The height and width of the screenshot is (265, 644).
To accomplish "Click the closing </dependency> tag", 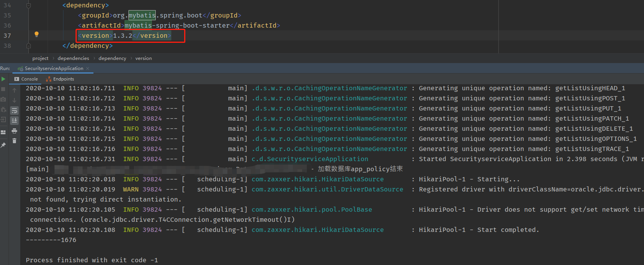I will tap(88, 46).
